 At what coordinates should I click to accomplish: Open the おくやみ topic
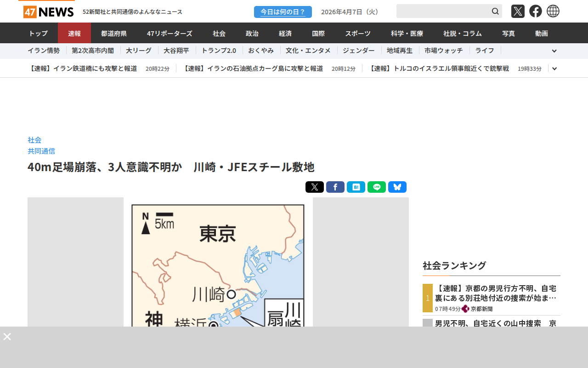point(261,51)
